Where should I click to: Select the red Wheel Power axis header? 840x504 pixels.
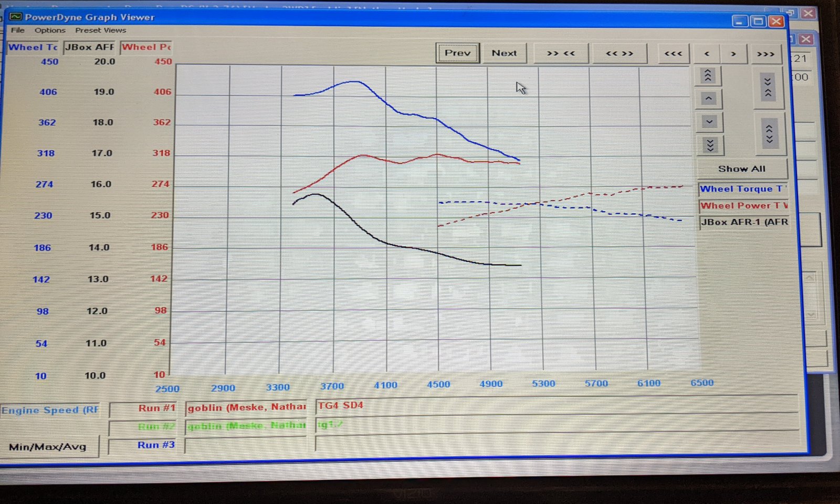(146, 47)
